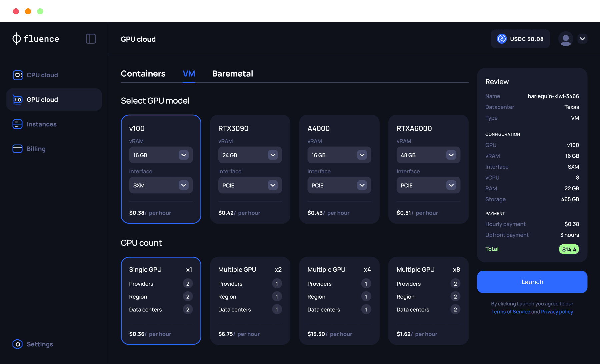Click RTX3090 price $0.42 per hour
Screen dimensions: 600x364
point(239,213)
